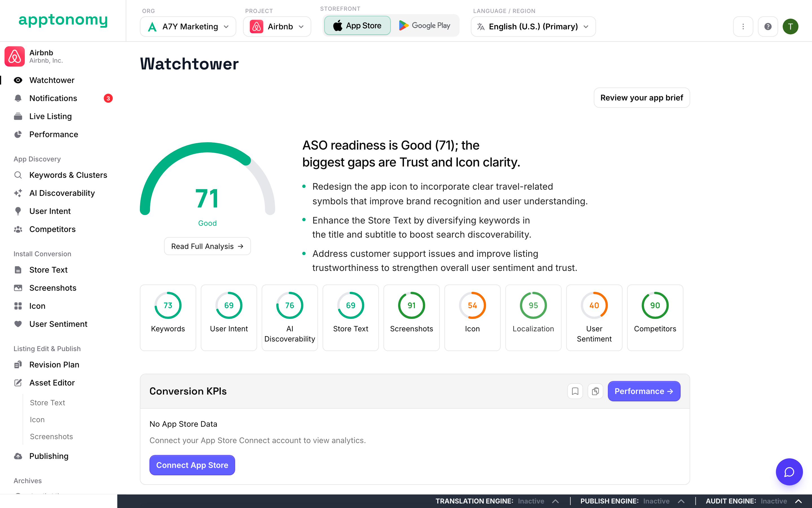This screenshot has height=508, width=812.
Task: Click the Conversion KPIs title
Action: tap(188, 391)
